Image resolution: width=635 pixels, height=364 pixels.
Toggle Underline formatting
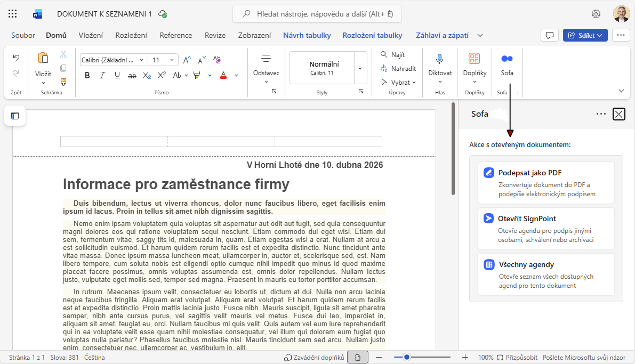(x=117, y=75)
